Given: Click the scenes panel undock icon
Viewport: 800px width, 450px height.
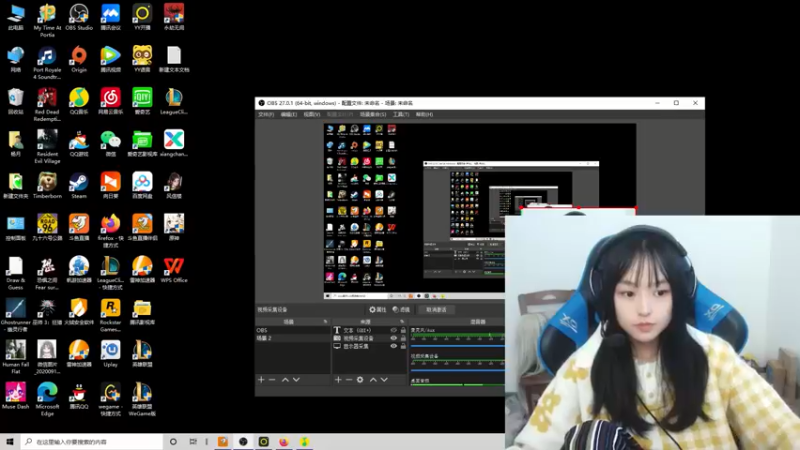Looking at the screenshot, I should pyautogui.click(x=326, y=322).
